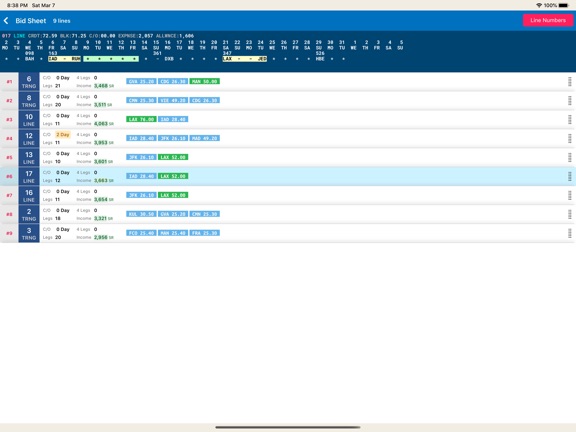Select the line 8 TRNG tile
Image resolution: width=576 pixels, height=432 pixels.
pyautogui.click(x=29, y=101)
